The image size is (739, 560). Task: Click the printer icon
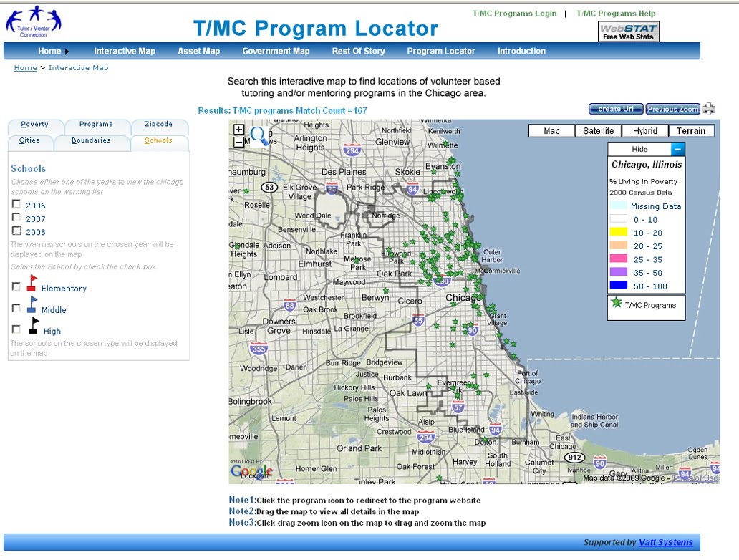click(708, 109)
